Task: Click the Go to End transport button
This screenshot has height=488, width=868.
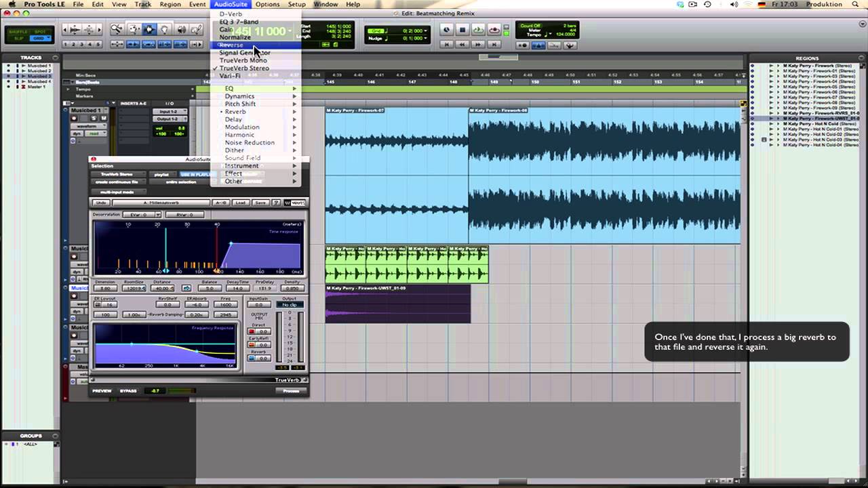Action: (494, 45)
